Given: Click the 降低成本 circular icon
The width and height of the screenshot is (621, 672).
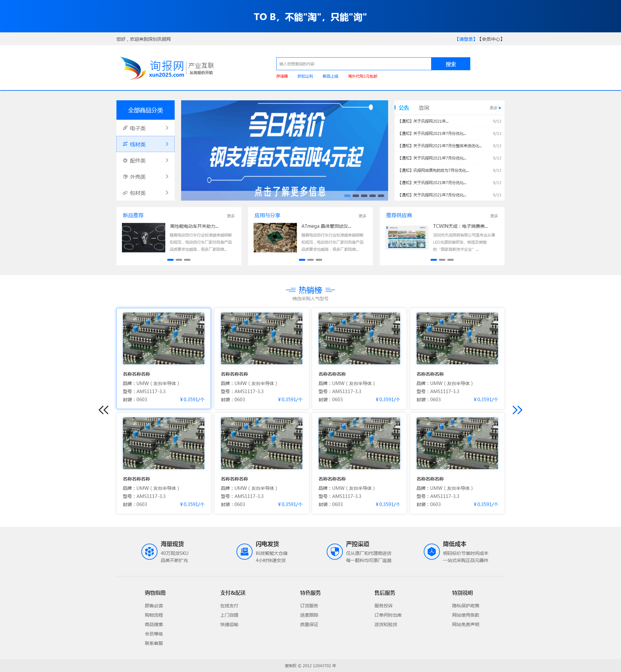Looking at the screenshot, I should click(431, 551).
